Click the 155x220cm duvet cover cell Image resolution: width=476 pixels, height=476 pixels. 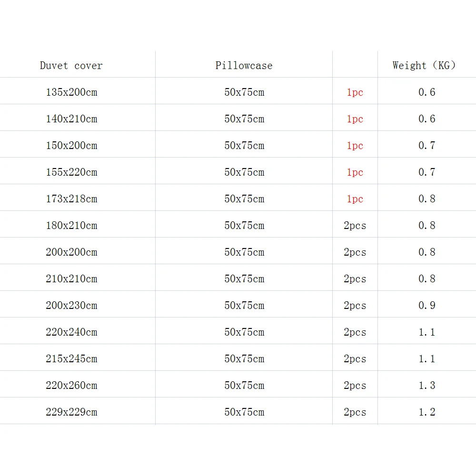[x=71, y=172]
